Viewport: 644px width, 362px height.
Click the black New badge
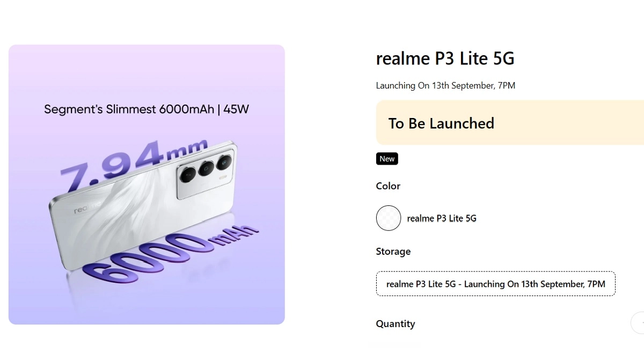tap(387, 159)
